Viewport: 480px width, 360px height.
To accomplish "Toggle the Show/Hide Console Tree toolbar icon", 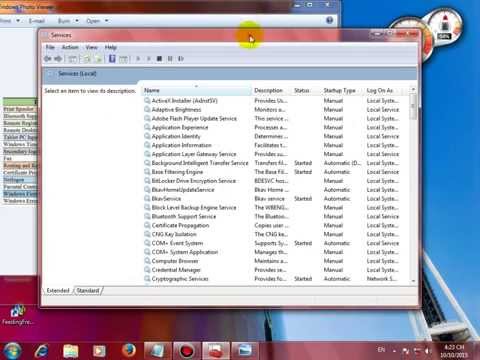I will (72, 59).
